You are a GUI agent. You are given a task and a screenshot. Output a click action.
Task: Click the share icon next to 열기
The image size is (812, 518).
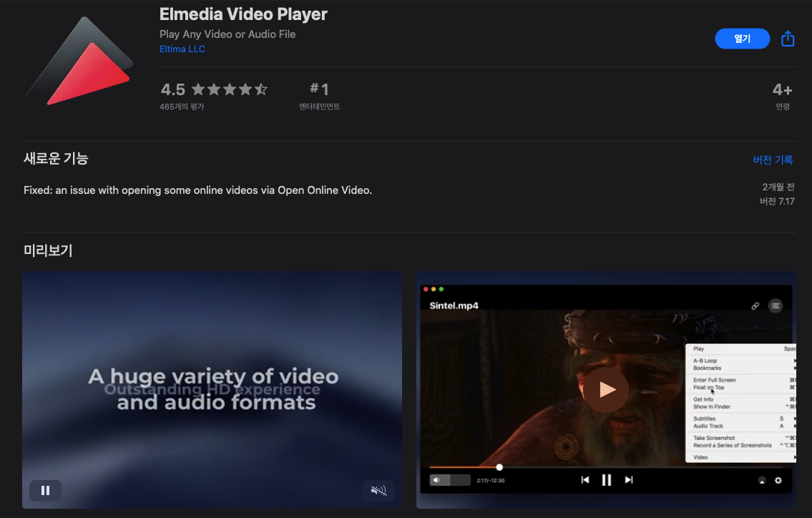(x=788, y=39)
